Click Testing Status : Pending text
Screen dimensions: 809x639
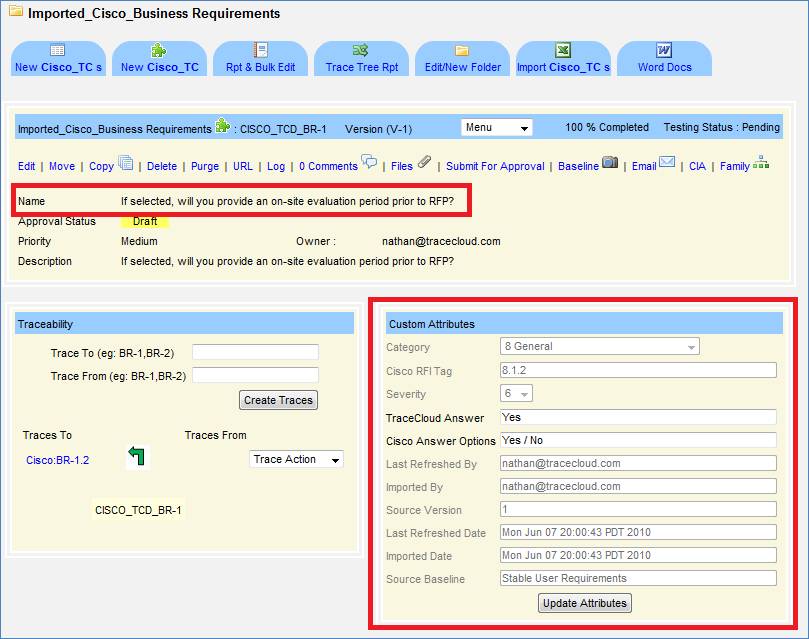[721, 127]
